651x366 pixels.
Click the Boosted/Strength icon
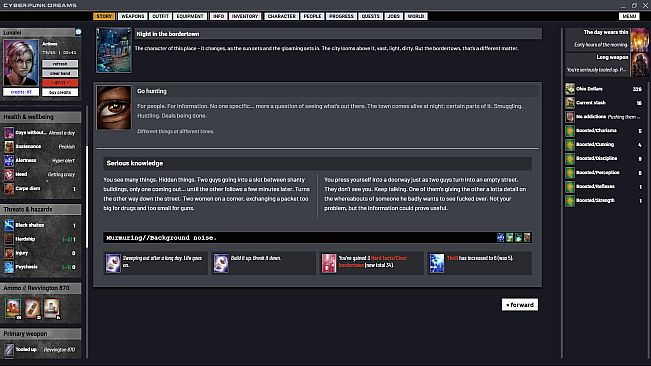click(x=570, y=200)
